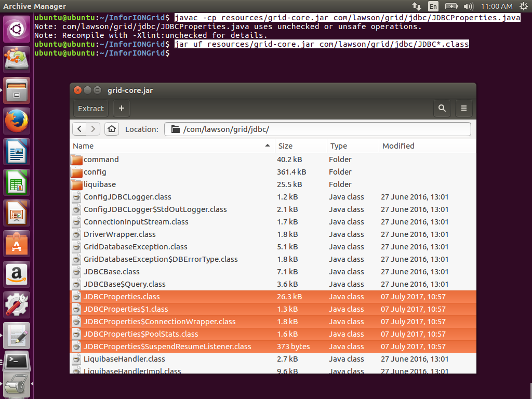Select DriverWrapper.class file
The image size is (532, 399).
coord(119,234)
